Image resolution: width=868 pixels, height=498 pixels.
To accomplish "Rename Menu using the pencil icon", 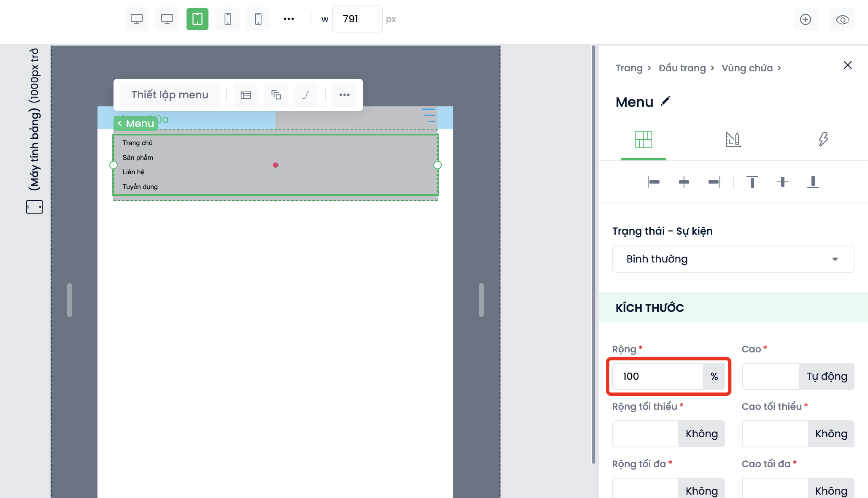I will pos(665,102).
